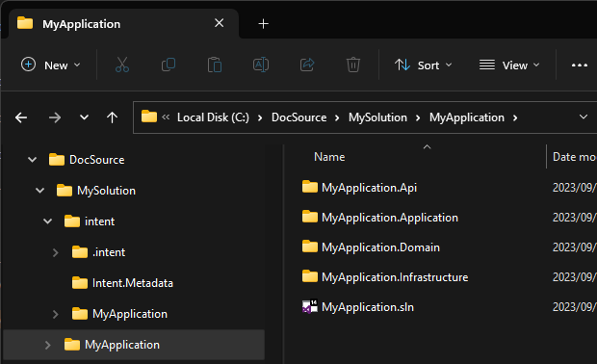Viewport: 597px width, 364px height.
Task: Sort by the Name column header
Action: (329, 157)
